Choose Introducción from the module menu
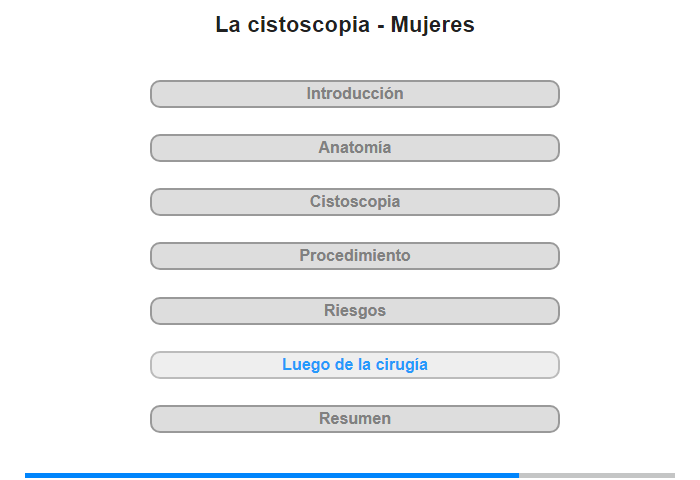The width and height of the screenshot is (700, 480). 354,94
